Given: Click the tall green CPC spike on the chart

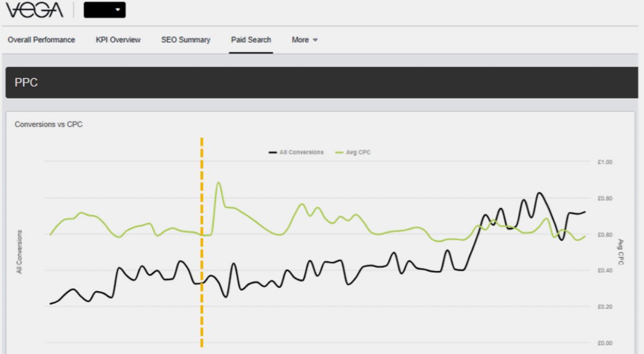Looking at the screenshot, I should [x=219, y=182].
